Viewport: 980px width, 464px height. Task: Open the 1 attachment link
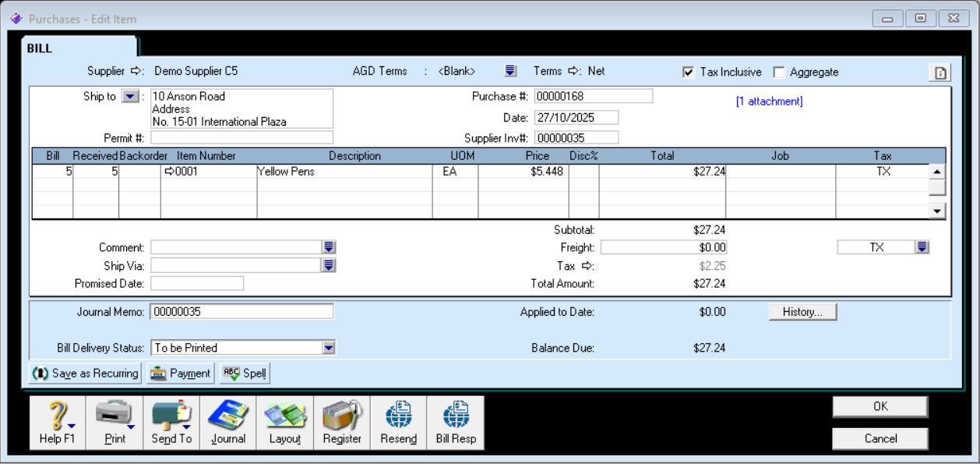769,101
